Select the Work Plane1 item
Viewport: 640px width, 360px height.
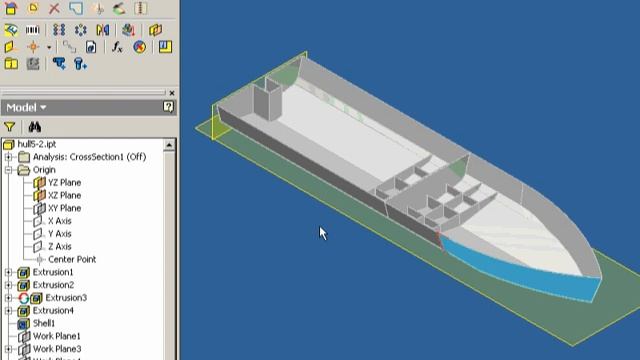pos(57,336)
